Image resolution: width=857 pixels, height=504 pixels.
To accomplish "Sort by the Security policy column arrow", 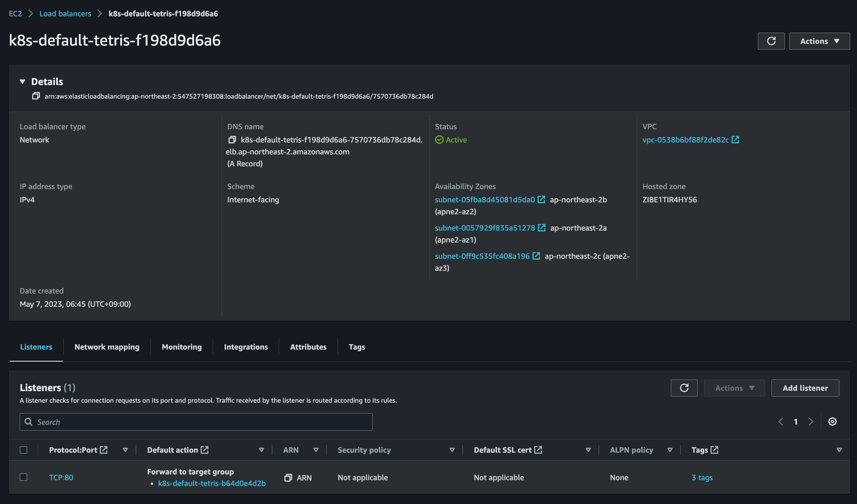I will tap(452, 450).
